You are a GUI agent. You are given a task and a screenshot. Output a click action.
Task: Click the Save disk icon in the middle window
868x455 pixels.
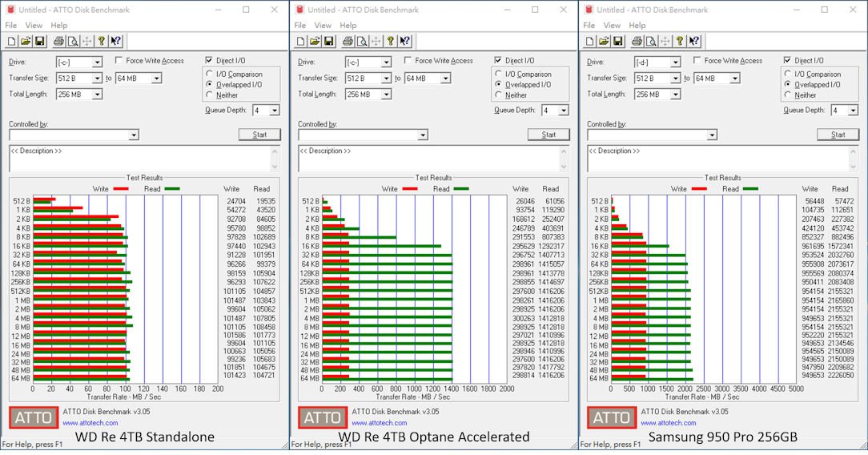328,41
